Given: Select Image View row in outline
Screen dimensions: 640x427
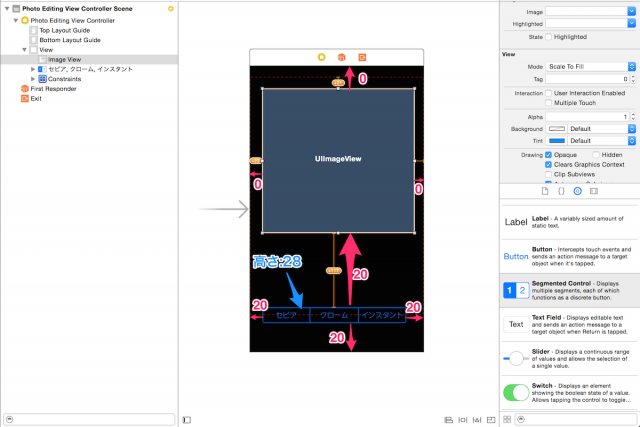Looking at the screenshot, I should (89, 60).
